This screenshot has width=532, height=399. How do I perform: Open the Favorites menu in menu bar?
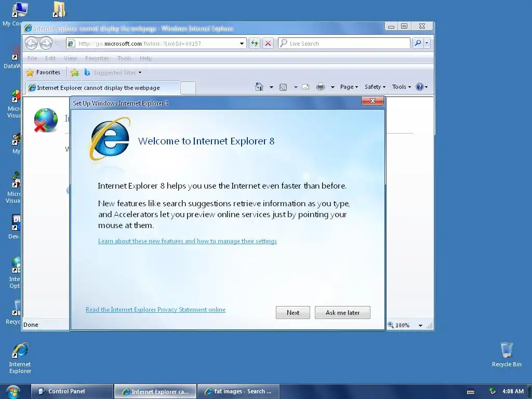[97, 58]
